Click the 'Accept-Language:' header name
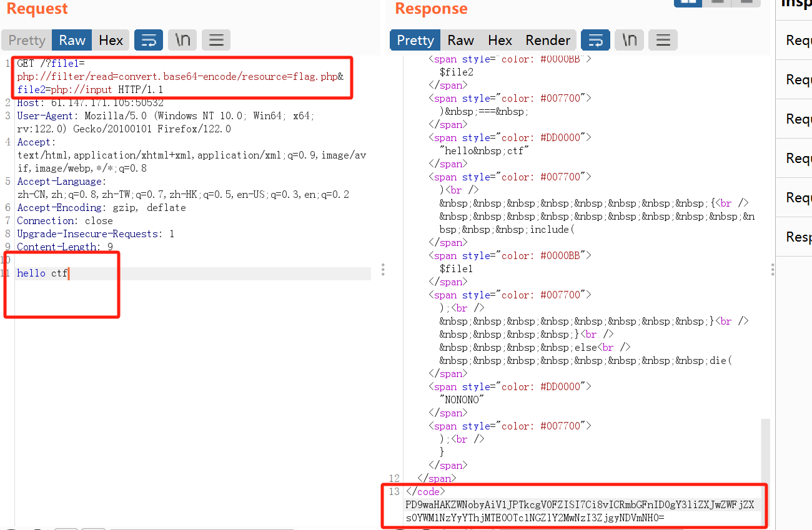 pos(62,181)
